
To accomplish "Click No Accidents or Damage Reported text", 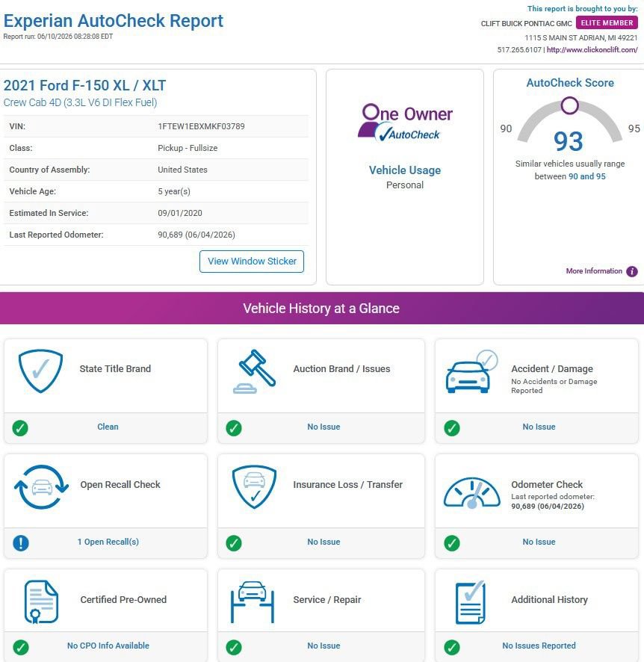I will [x=554, y=386].
